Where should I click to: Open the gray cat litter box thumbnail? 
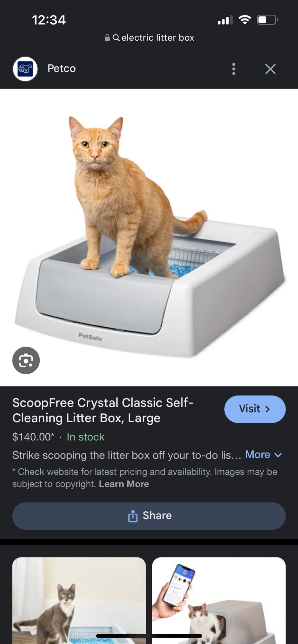click(x=79, y=600)
